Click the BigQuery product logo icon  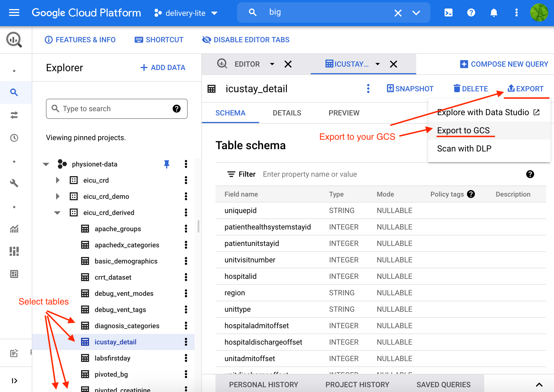[x=14, y=40]
